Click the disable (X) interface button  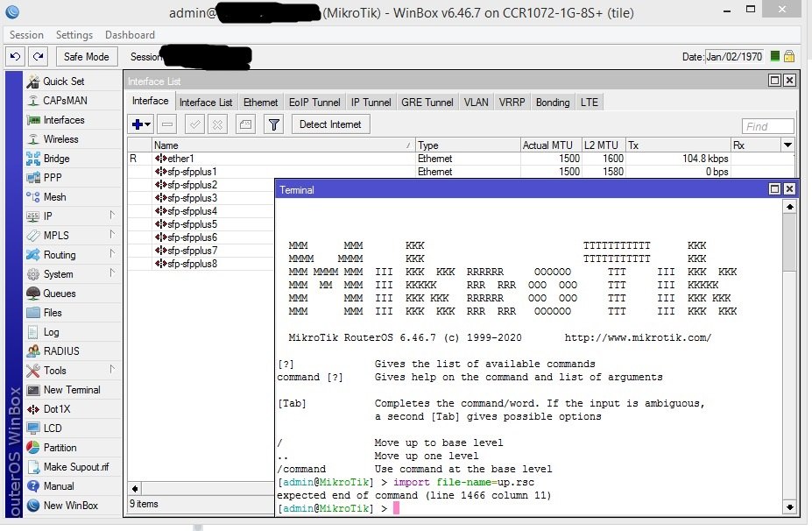(217, 124)
